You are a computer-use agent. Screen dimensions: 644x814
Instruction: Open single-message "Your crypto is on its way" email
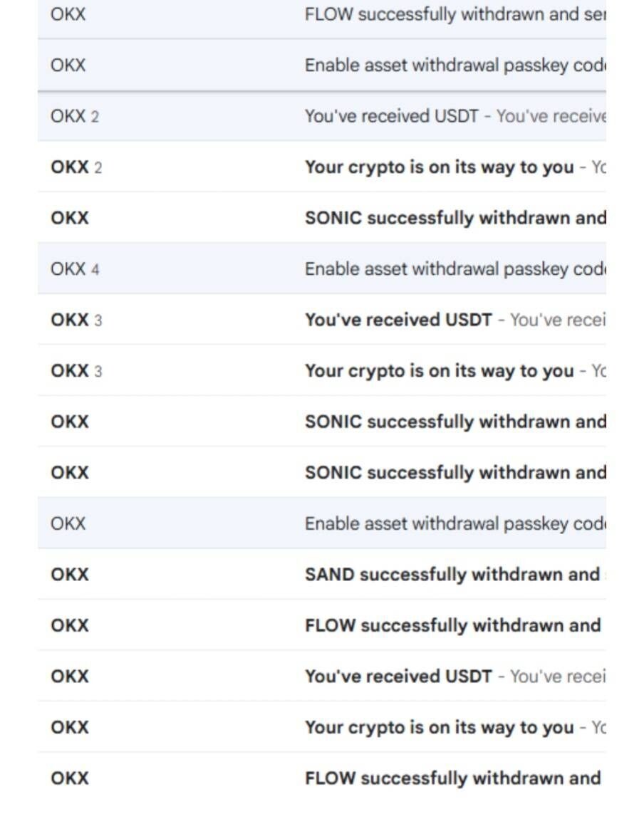point(439,728)
